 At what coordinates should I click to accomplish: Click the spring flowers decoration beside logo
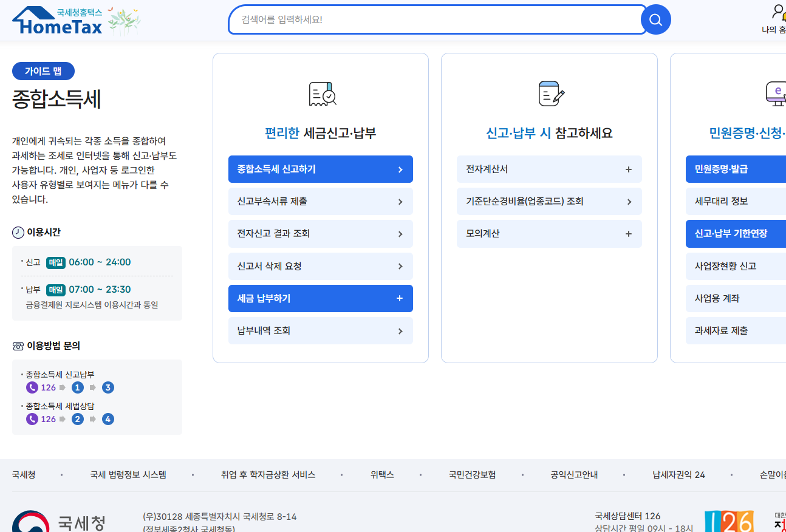point(125,21)
